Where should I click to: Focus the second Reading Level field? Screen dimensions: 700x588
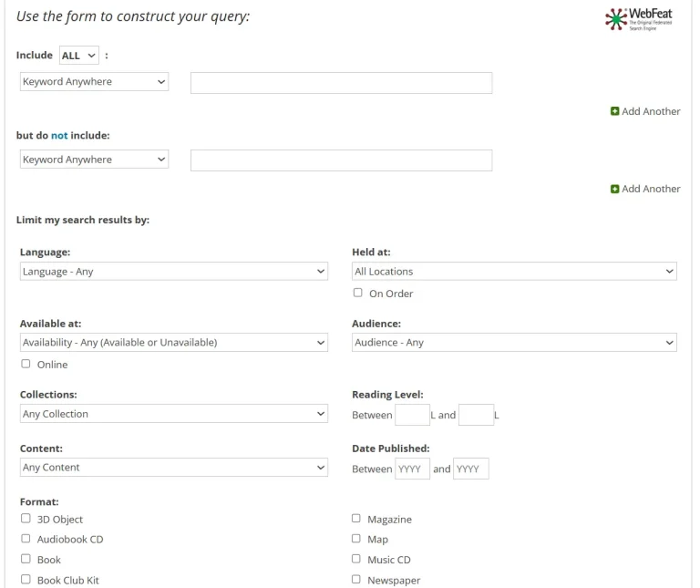click(476, 415)
